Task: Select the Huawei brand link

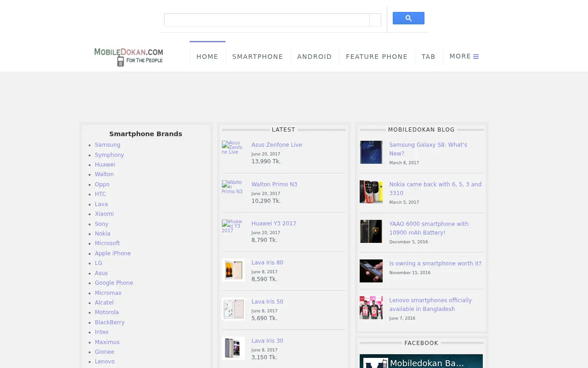Action: (x=105, y=165)
